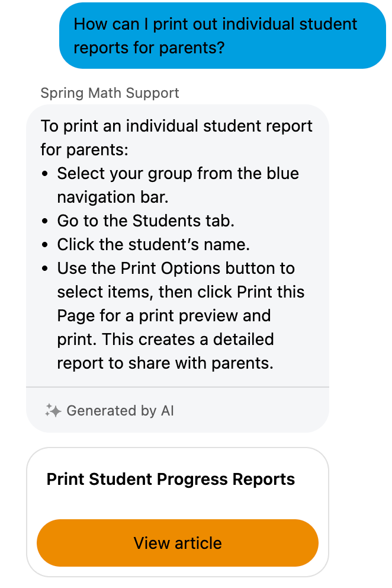Viewport: 392px width, 588px height.
Task: Click the Generated by AI label
Action: pyautogui.click(x=120, y=411)
